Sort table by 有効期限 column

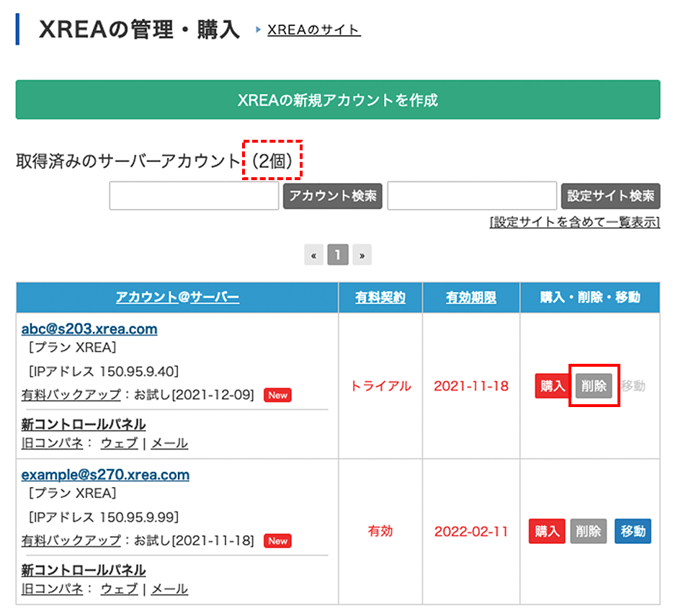point(471,297)
